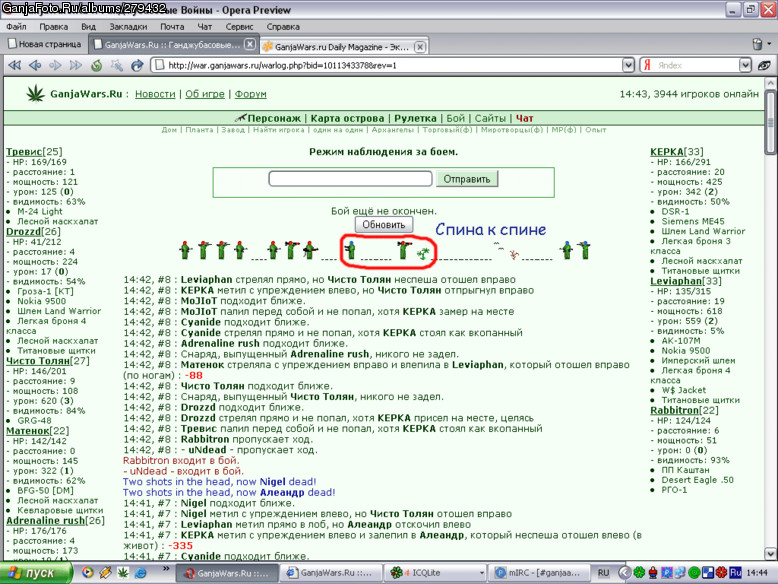
Task: Open Windows Media Player from quick launch
Action: [x=87, y=573]
